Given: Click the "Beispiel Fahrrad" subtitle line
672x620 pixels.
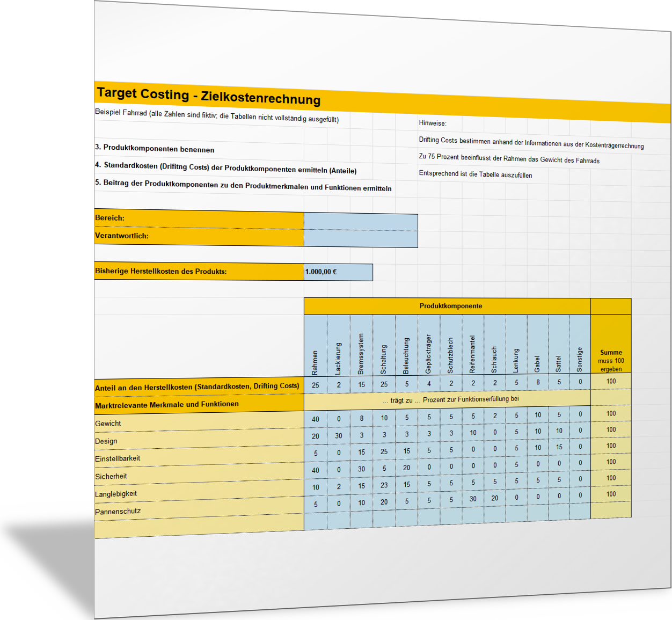Looking at the screenshot, I should pos(217,115).
